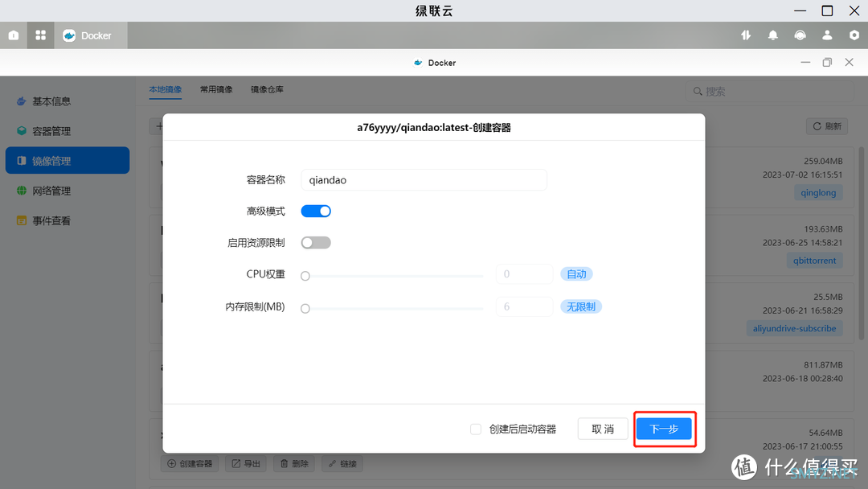Open the app grid launcher icon

coord(40,35)
